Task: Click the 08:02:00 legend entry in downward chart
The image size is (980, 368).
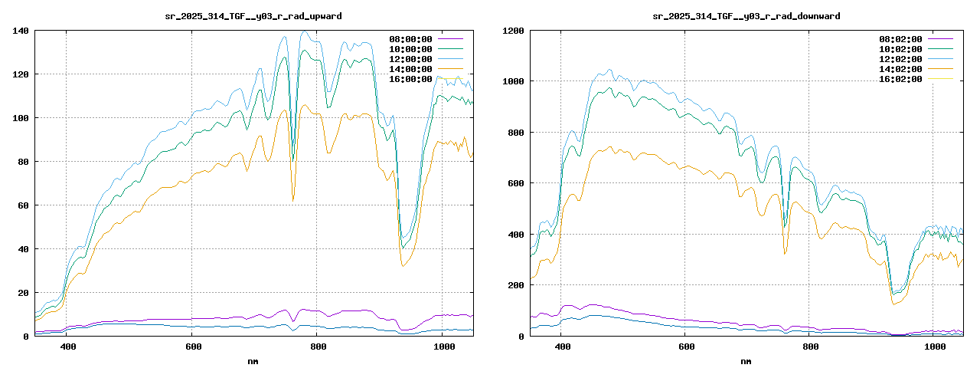Action: tap(900, 39)
